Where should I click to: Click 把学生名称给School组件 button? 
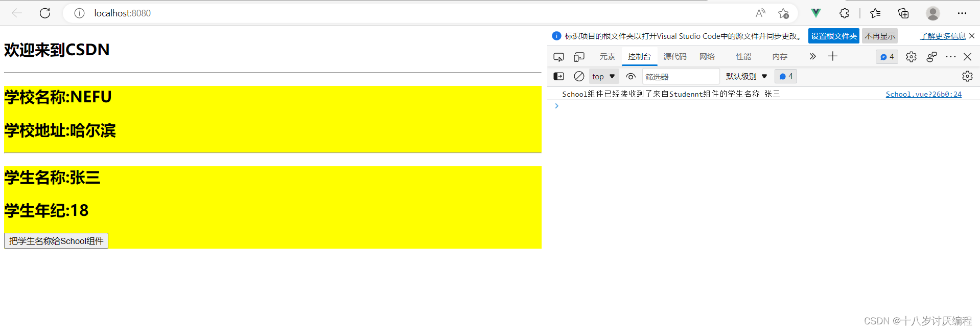click(56, 241)
